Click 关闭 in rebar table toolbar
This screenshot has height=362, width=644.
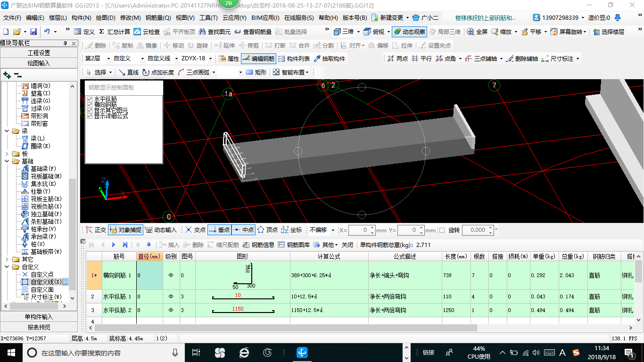347,245
